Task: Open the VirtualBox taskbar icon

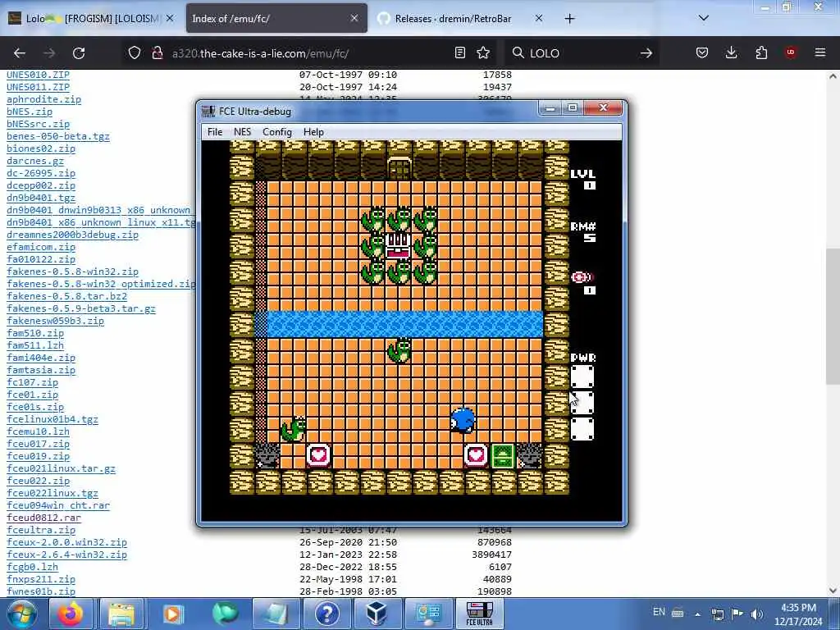Action: [x=377, y=614]
